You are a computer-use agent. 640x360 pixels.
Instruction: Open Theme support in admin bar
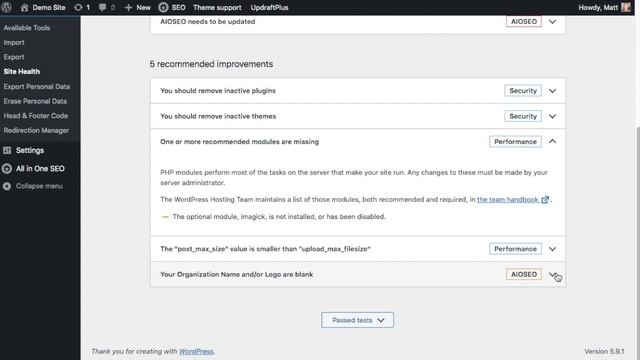point(217,7)
